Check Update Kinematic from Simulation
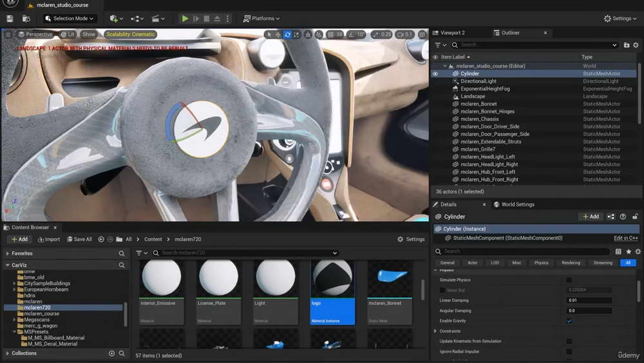Viewport: 644px width, 363px height. click(569, 341)
